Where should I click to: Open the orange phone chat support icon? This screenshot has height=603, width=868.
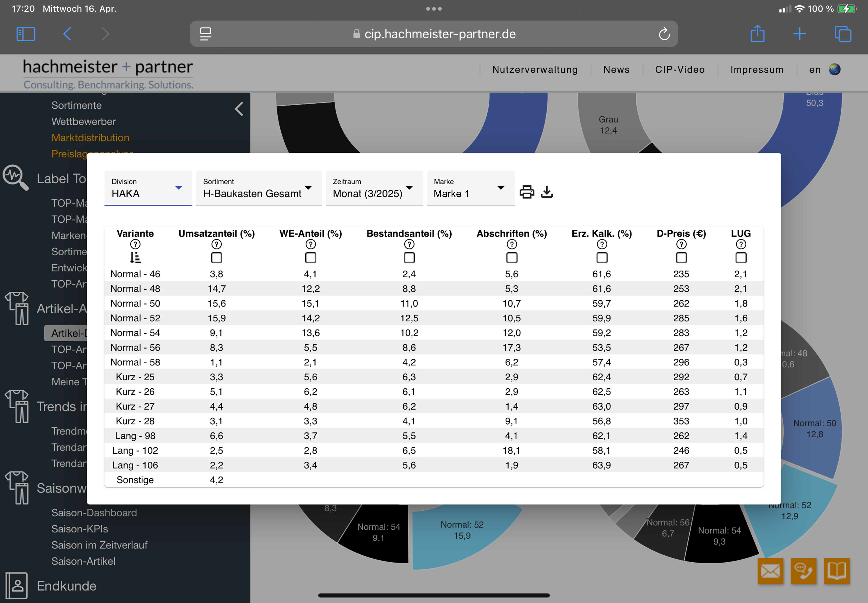[x=803, y=571]
